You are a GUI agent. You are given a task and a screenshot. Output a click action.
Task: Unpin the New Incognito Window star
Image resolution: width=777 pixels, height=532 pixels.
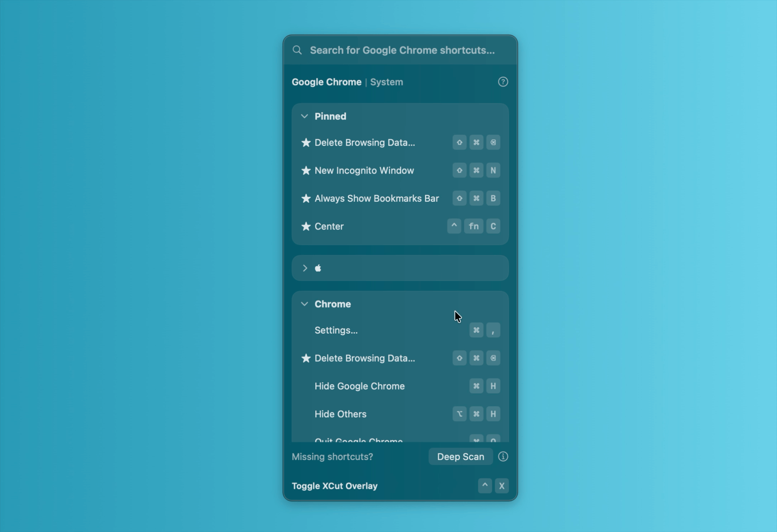pyautogui.click(x=306, y=171)
